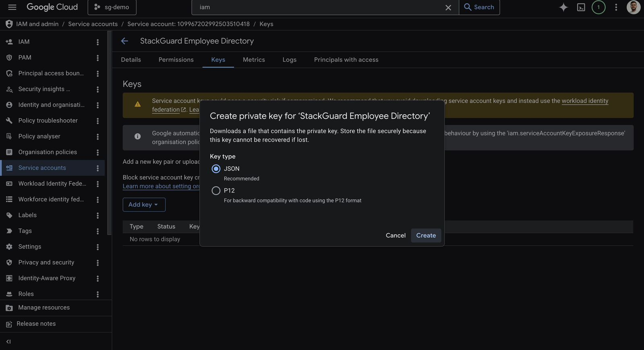
Task: Click Service accounts in the breadcrumb
Action: [x=93, y=24]
